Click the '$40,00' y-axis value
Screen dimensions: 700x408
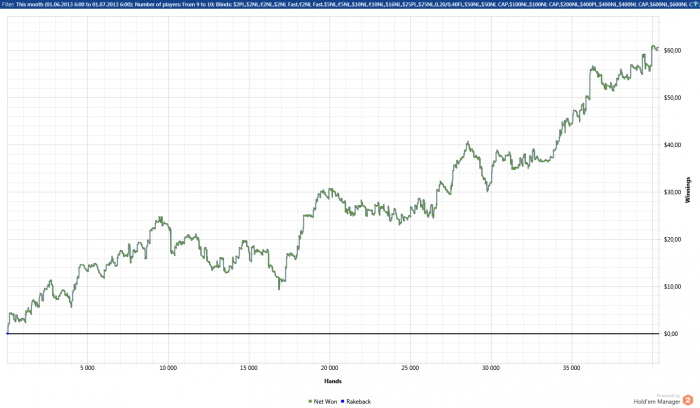pos(672,145)
